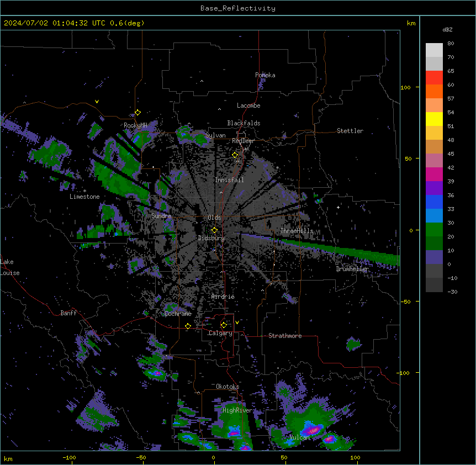Select the RedDeer city label
Image resolution: width=476 pixels, height=465 pixels.
pyautogui.click(x=243, y=141)
